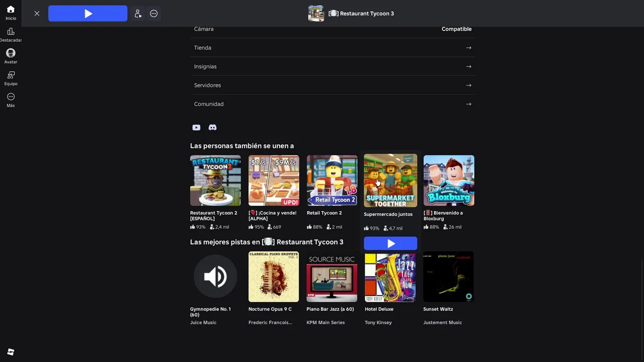Screen dimensions: 644x362
Task: Click player count icon showing 26 mil
Action: coord(445,227)
